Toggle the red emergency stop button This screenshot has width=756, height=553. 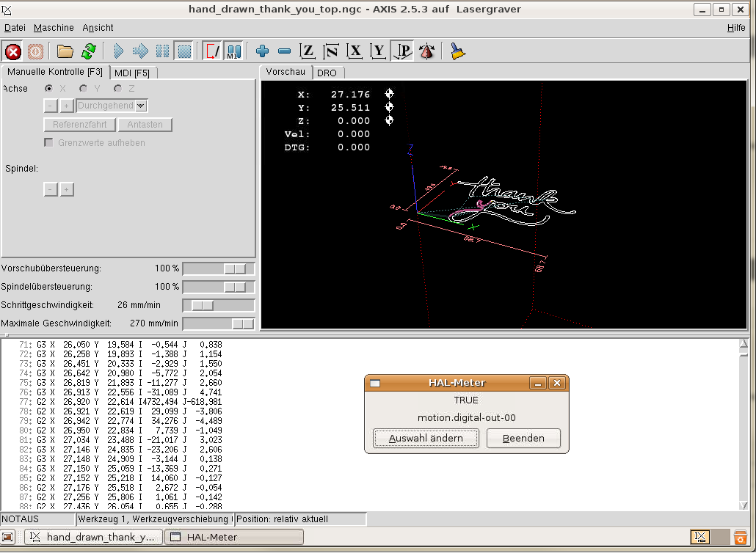point(13,51)
